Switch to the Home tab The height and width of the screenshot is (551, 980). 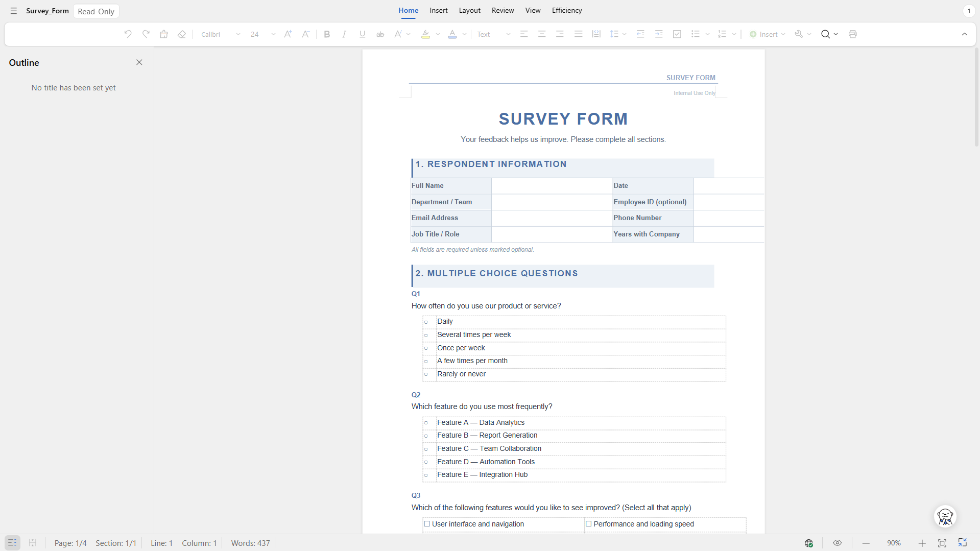click(408, 10)
